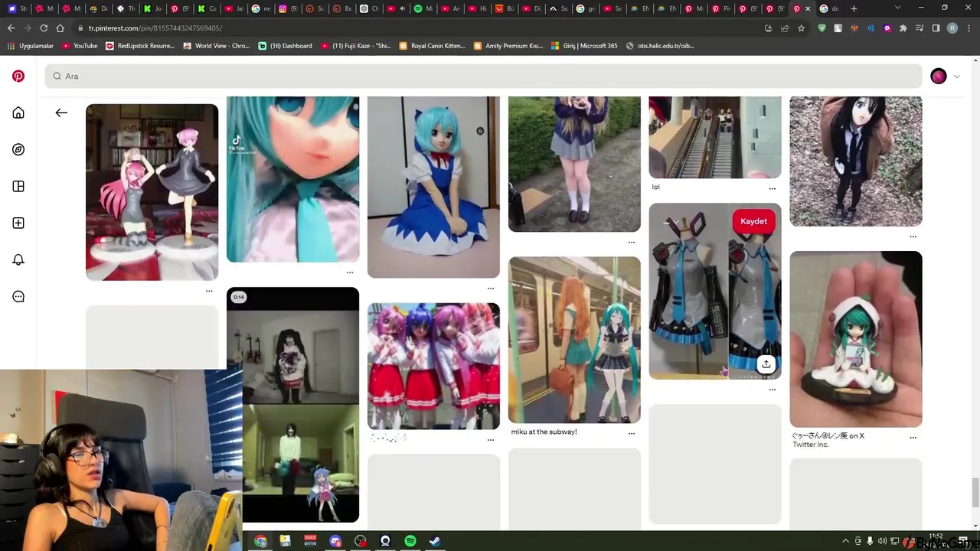Open Spotify from the taskbar

tap(410, 541)
